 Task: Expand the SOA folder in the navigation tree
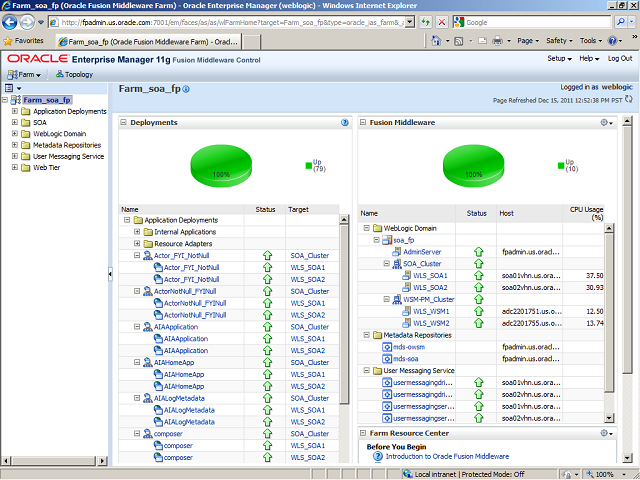click(x=15, y=122)
